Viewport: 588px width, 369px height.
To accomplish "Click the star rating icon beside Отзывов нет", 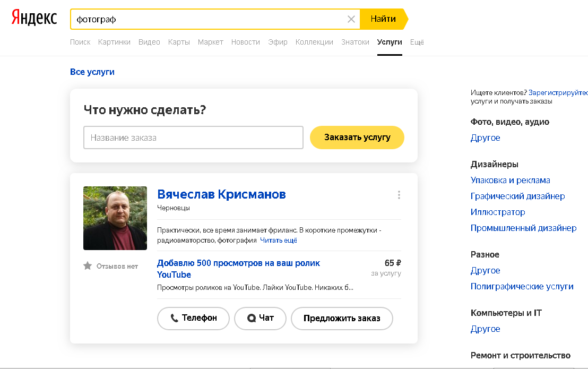I will (x=88, y=266).
